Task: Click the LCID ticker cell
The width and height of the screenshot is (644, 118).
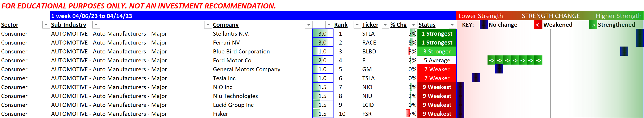Action: pos(368,105)
